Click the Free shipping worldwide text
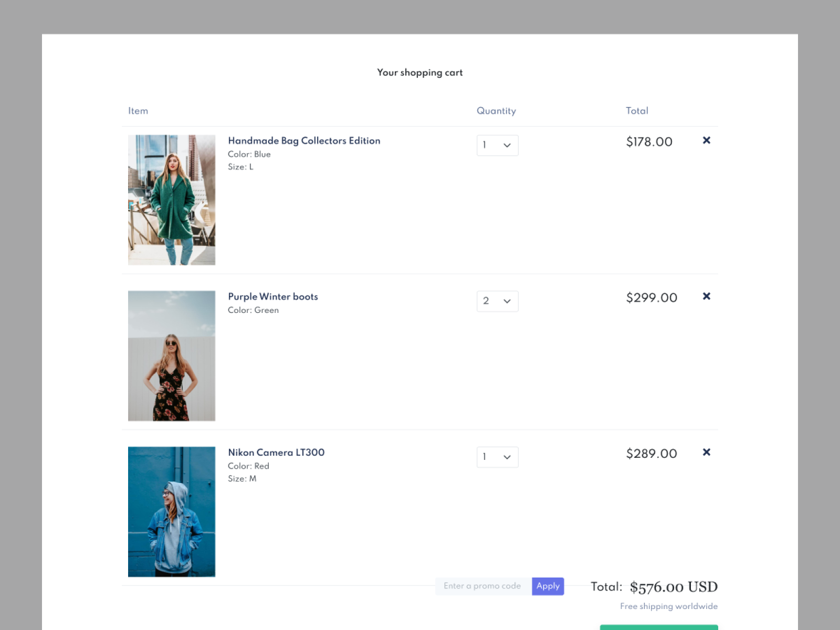 coord(668,606)
